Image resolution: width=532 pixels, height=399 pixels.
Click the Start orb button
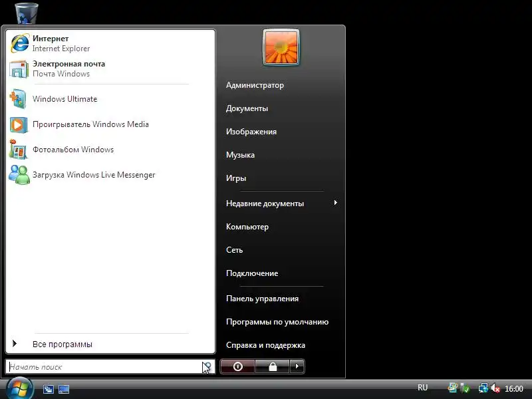(20, 388)
